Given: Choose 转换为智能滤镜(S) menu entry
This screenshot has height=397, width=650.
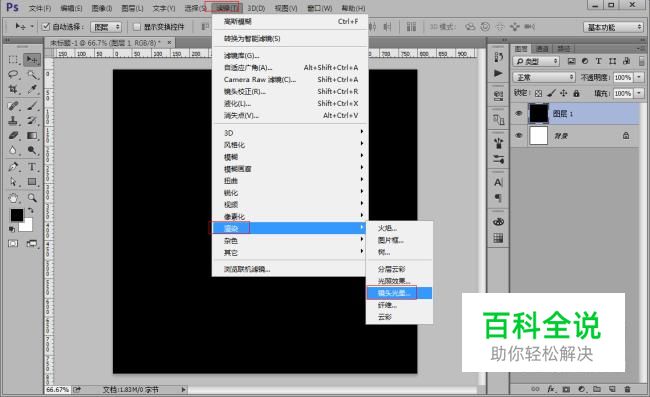Looking at the screenshot, I should pyautogui.click(x=290, y=39).
